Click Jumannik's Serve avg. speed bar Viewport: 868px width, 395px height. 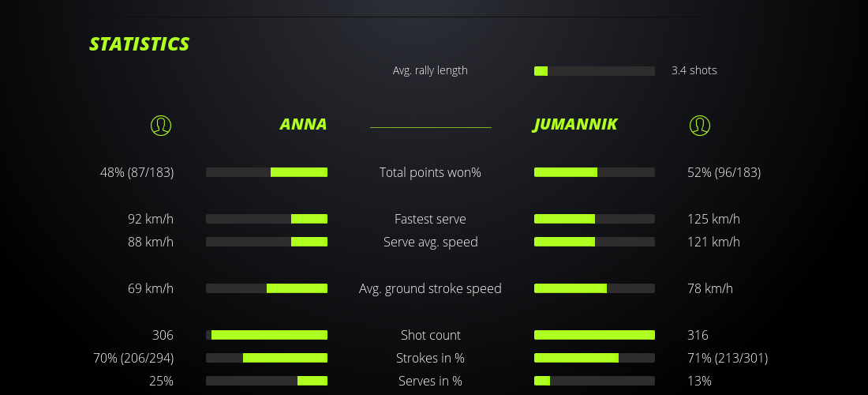tap(594, 242)
